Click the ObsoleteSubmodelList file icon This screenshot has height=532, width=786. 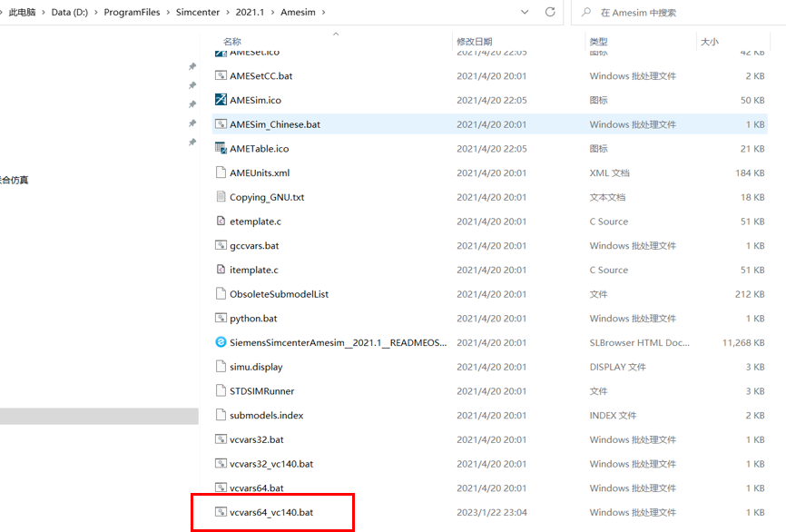221,294
